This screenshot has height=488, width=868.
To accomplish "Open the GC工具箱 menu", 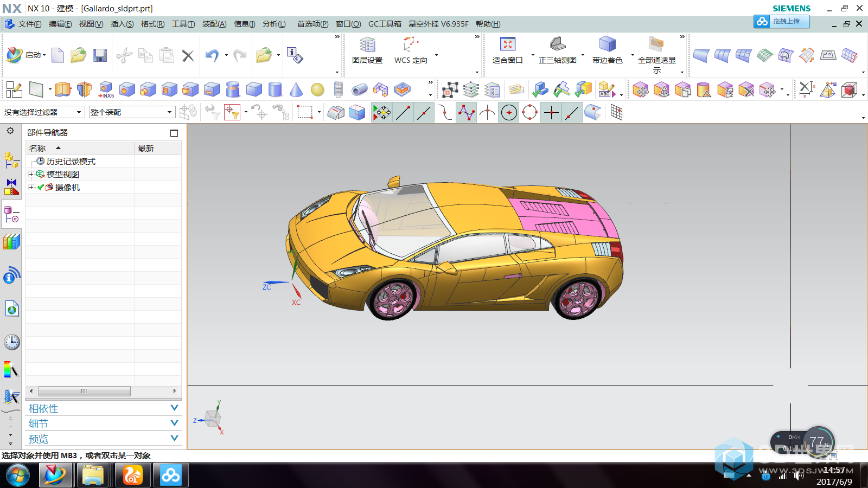I will (x=385, y=24).
